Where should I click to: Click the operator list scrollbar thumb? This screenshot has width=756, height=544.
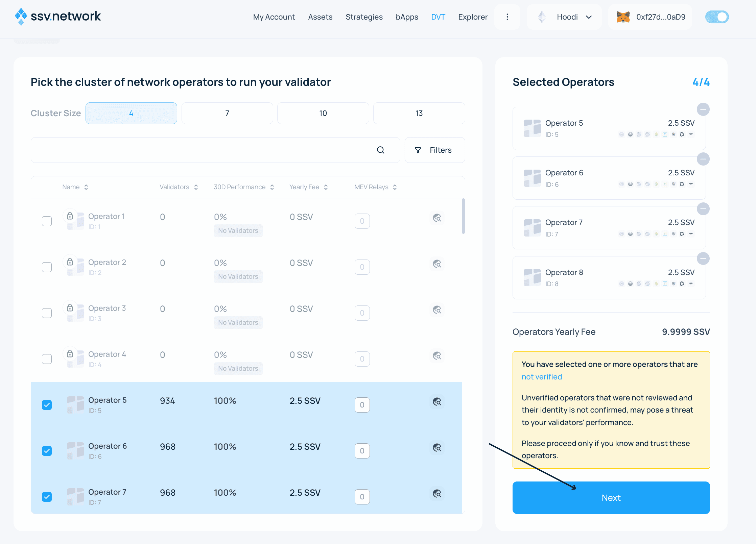(463, 216)
